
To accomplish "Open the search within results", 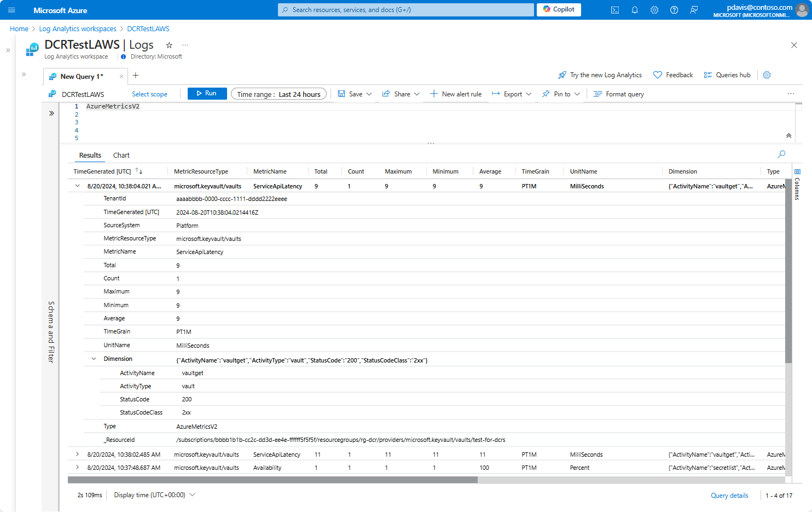I will (x=781, y=154).
